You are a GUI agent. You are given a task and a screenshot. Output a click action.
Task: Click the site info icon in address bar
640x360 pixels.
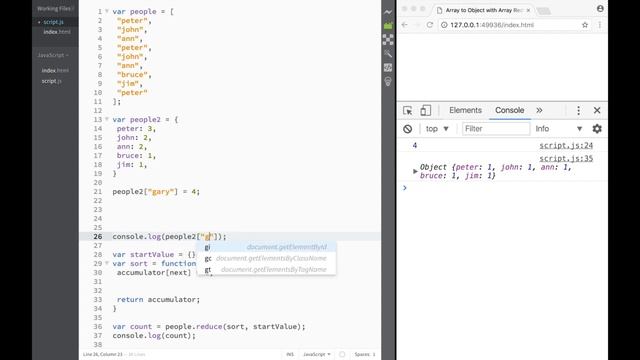pos(444,25)
